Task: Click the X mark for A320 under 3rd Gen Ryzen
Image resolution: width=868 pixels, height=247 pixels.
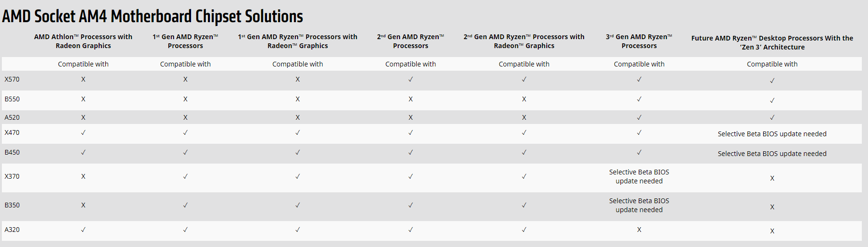Action: [x=639, y=230]
